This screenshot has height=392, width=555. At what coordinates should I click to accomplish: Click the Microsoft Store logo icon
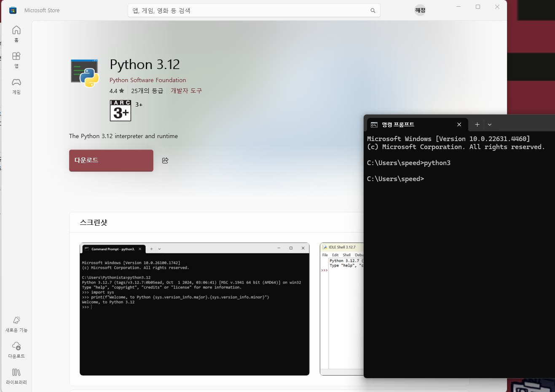pos(13,10)
